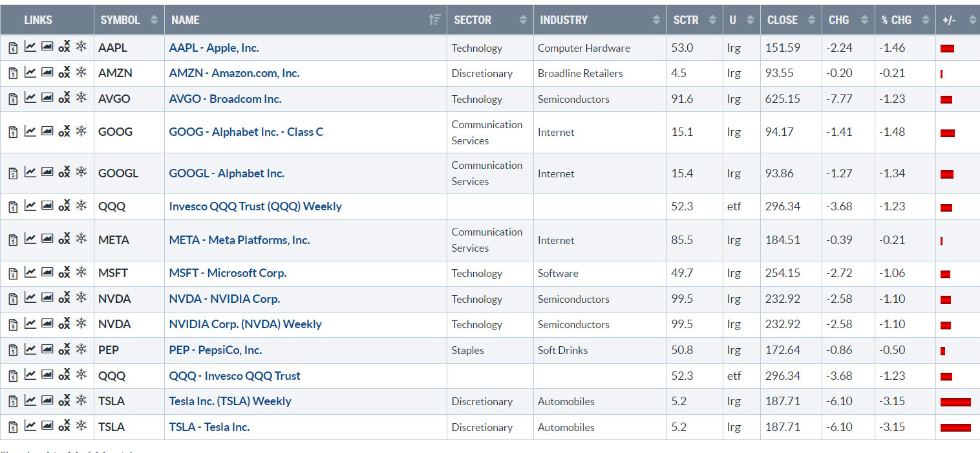Click seasonality snowflake icon in GOOG row

pos(81,131)
